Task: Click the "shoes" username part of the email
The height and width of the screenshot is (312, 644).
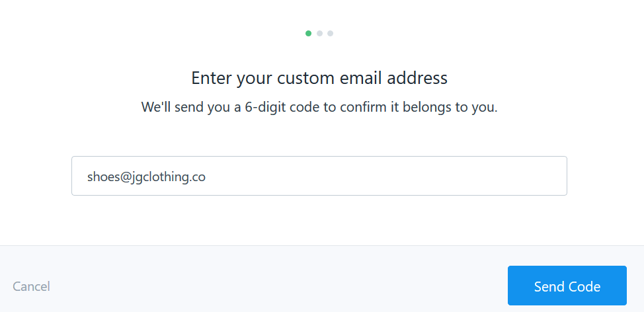Action: (x=102, y=176)
